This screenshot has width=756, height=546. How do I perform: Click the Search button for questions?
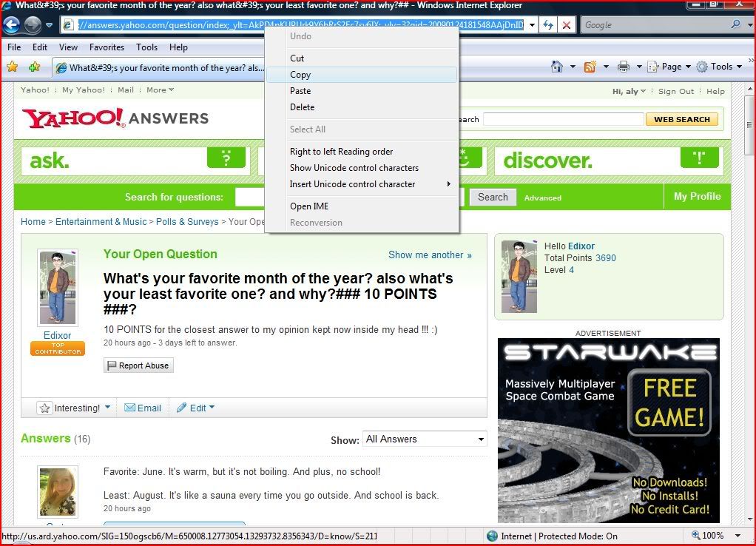tap(493, 197)
